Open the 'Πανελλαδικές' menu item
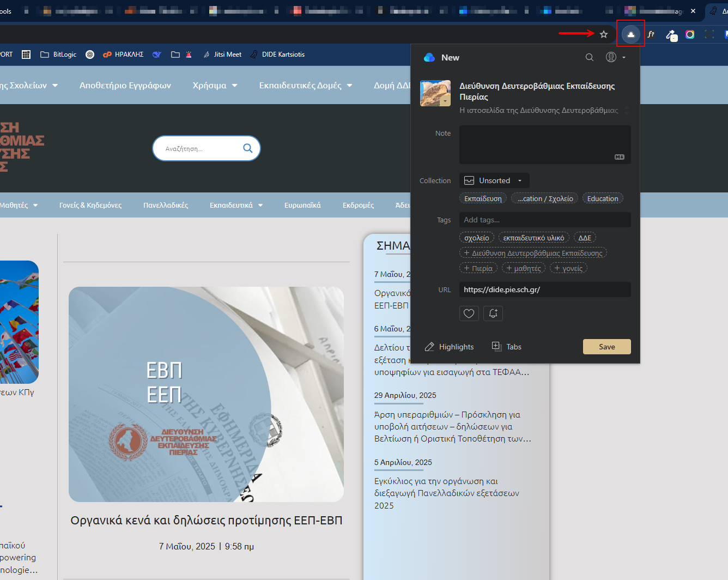Screen dimensions: 728x580 166,205
